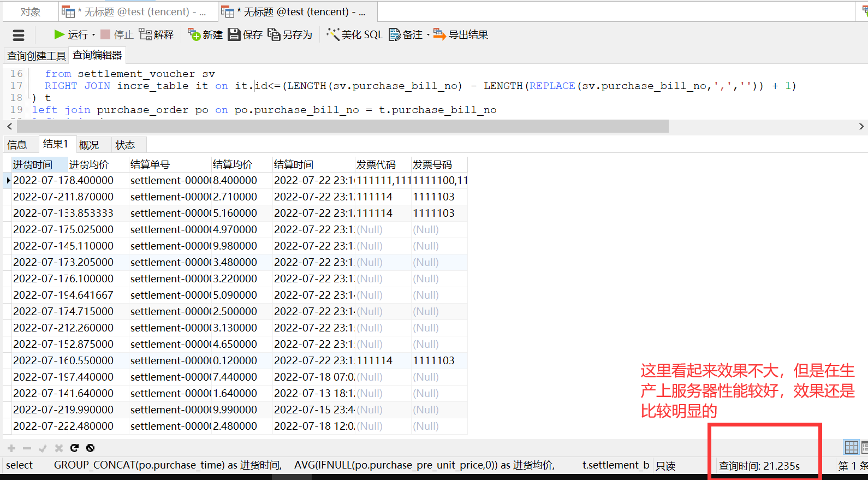Apply changes with the checkmark icon
Image resolution: width=868 pixels, height=480 pixels.
click(43, 448)
